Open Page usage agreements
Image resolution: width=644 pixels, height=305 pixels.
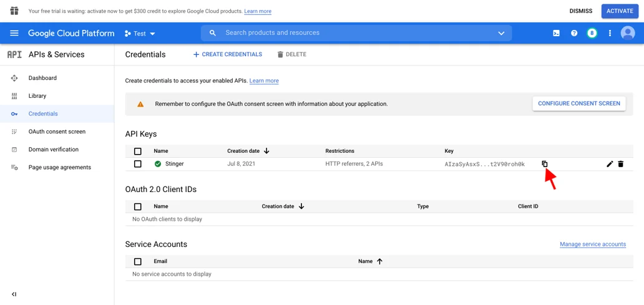59,168
